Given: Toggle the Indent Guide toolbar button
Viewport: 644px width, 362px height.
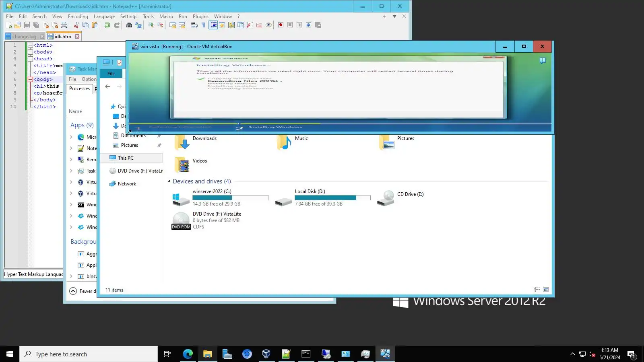Looking at the screenshot, I should [x=213, y=25].
